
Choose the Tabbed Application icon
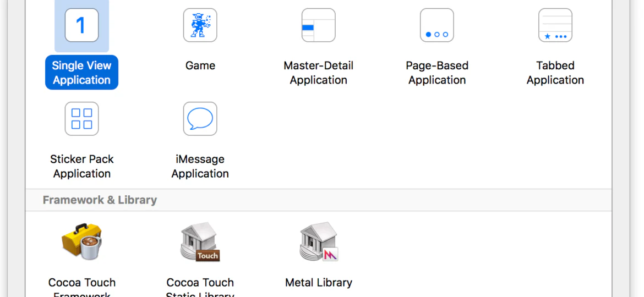click(555, 25)
